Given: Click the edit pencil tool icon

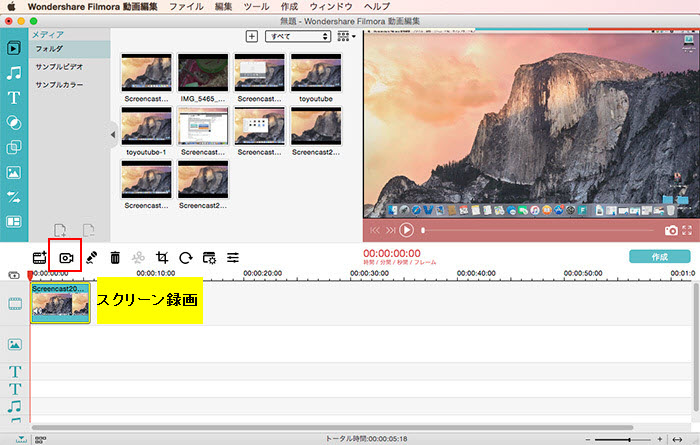Looking at the screenshot, I should tap(92, 258).
